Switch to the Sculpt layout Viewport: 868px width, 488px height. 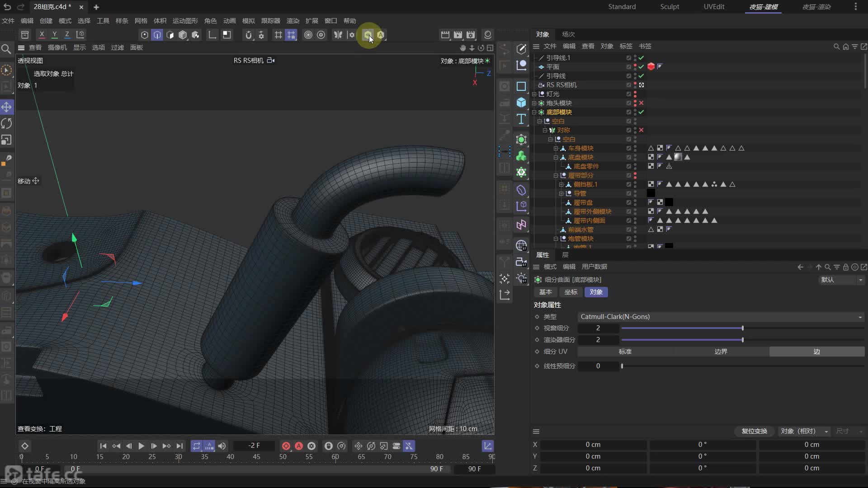670,7
